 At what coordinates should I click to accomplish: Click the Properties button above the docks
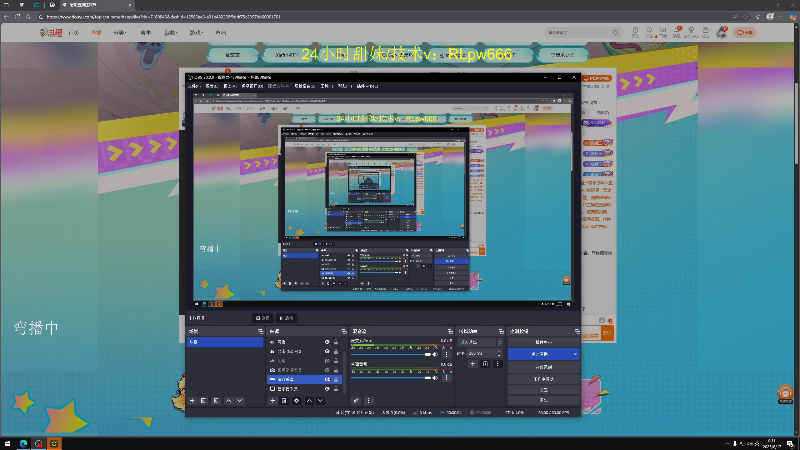pos(262,318)
